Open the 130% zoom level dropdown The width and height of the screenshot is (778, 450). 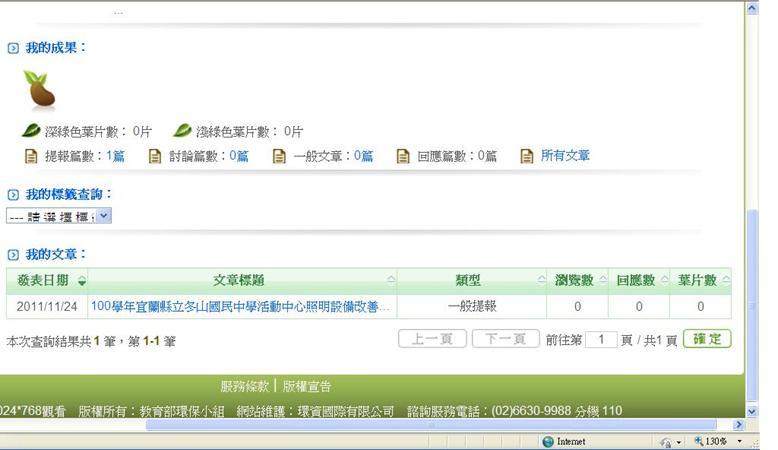pyautogui.click(x=739, y=441)
